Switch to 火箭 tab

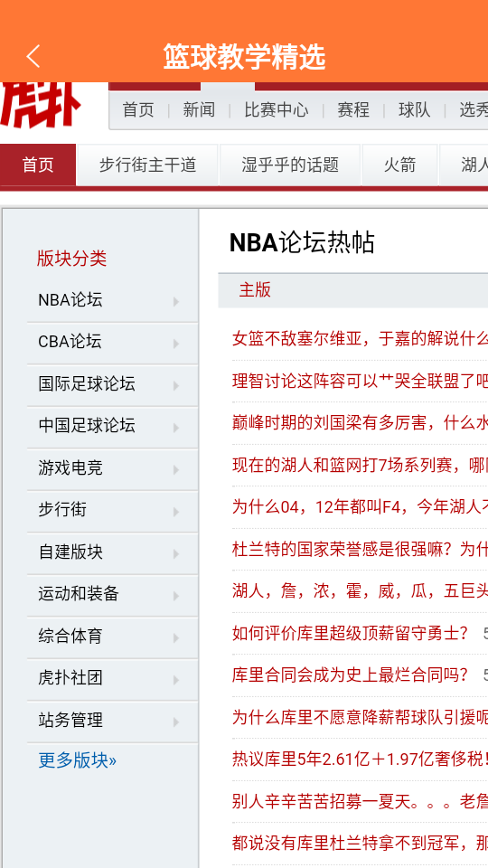[x=399, y=165]
